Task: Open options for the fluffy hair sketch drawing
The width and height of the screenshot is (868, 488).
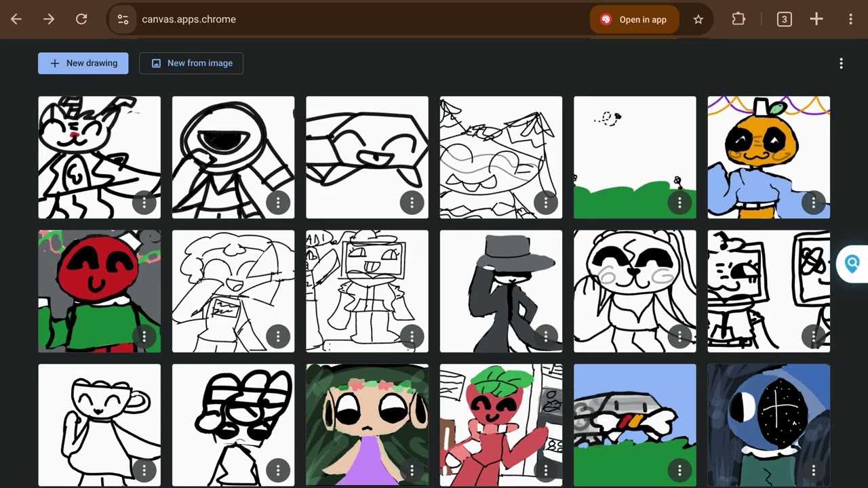Action: [x=278, y=335]
